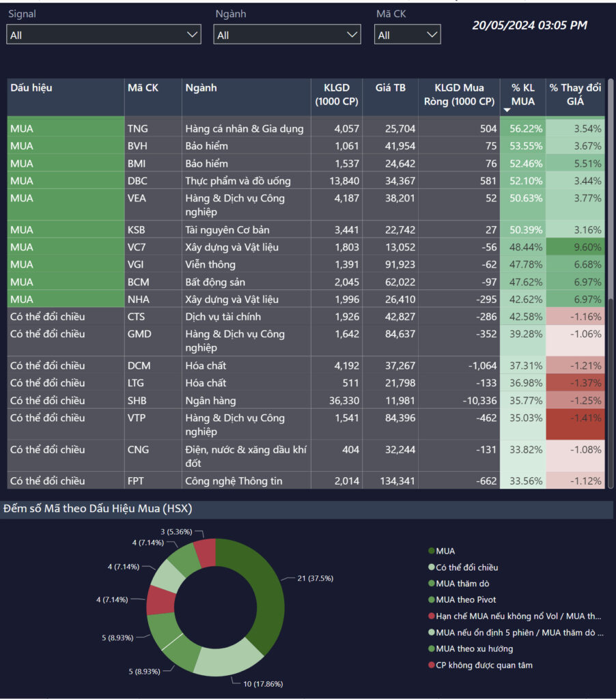
Task: Click the MUA thăm dò legend dot
Action: (x=431, y=584)
